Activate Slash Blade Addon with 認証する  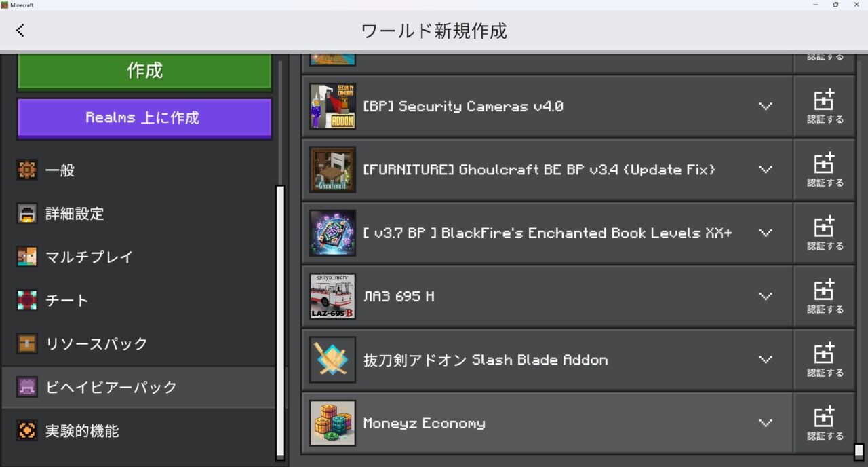pyautogui.click(x=825, y=360)
